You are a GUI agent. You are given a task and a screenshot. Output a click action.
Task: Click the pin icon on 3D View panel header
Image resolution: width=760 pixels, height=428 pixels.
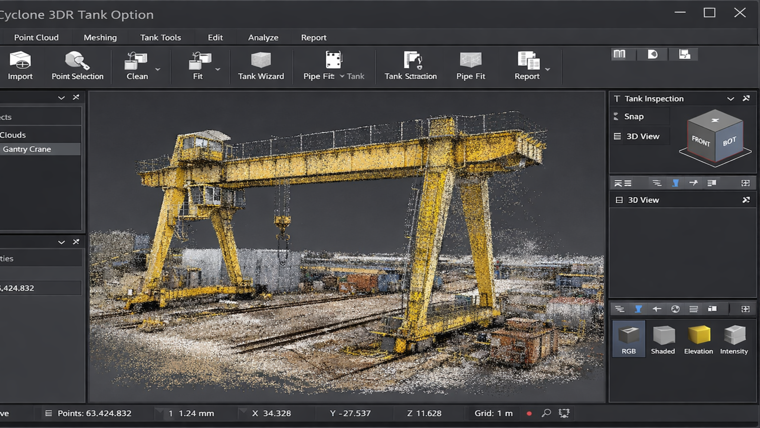click(x=746, y=200)
